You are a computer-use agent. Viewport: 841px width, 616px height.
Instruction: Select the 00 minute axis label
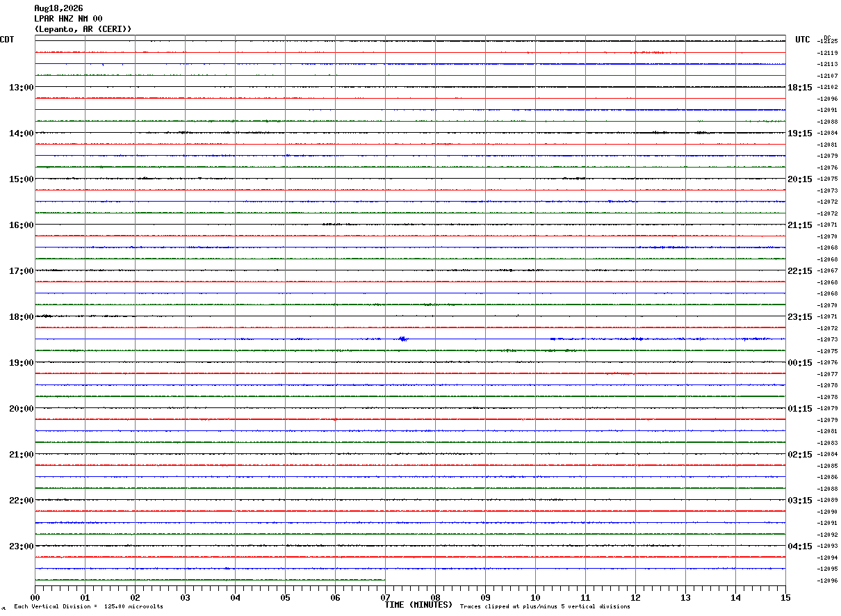tap(35, 597)
